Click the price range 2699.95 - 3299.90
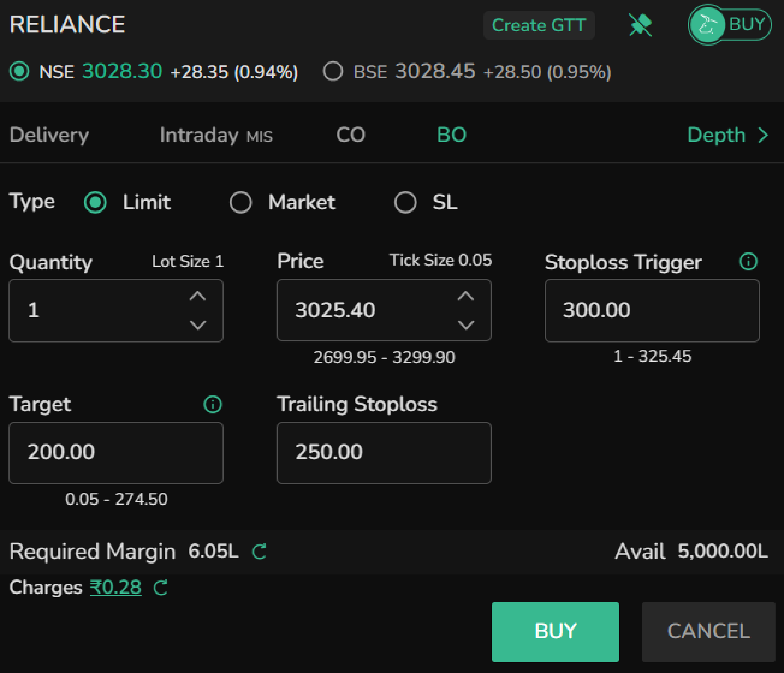Image resolution: width=784 pixels, height=673 pixels. point(384,357)
